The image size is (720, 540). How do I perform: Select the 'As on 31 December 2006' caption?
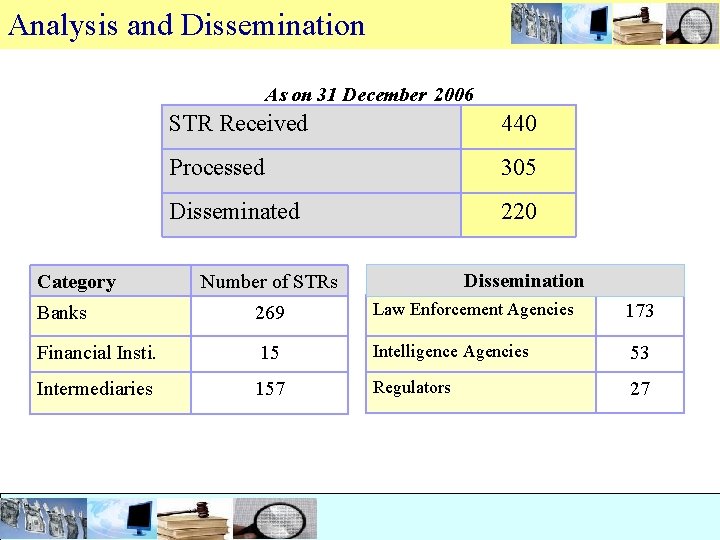click(369, 95)
